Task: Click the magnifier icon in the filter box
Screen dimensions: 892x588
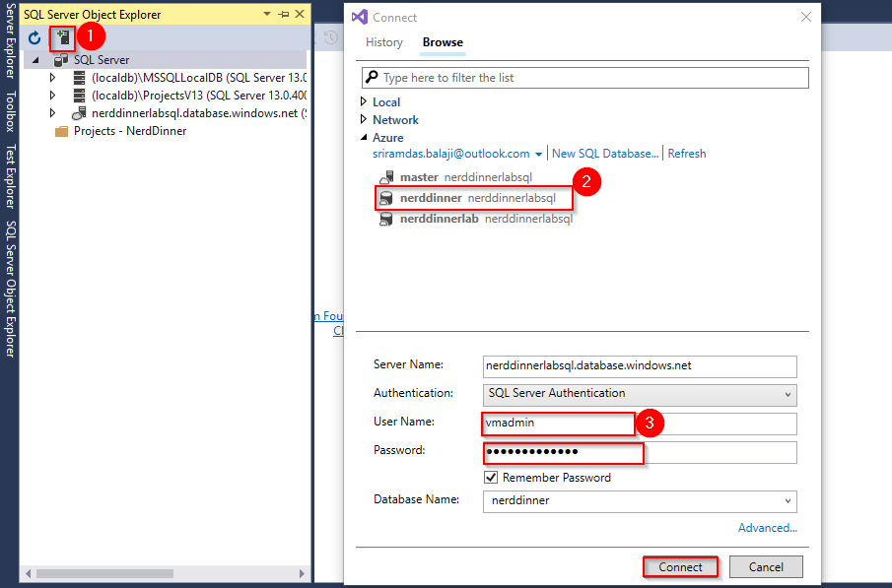Action: click(372, 77)
